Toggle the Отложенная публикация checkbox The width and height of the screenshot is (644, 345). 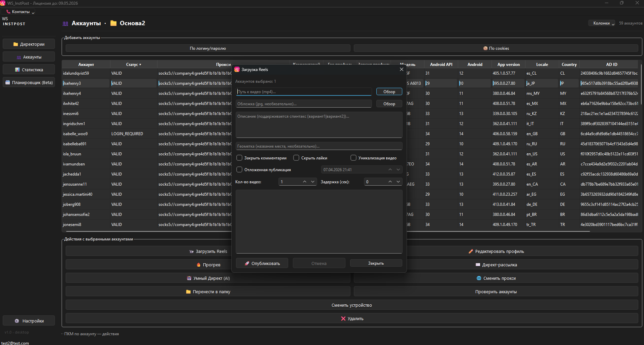[x=239, y=169]
